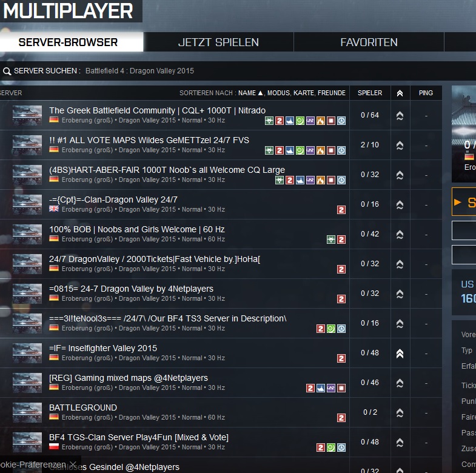Click green target icon on BF4 TGS-Clan row
The image size is (476, 473).
point(331,448)
